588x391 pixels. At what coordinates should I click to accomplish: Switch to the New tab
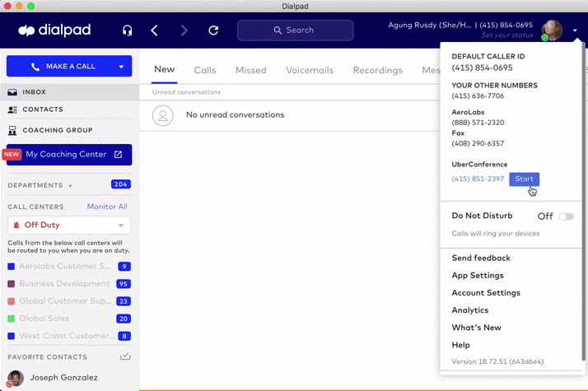[164, 69]
